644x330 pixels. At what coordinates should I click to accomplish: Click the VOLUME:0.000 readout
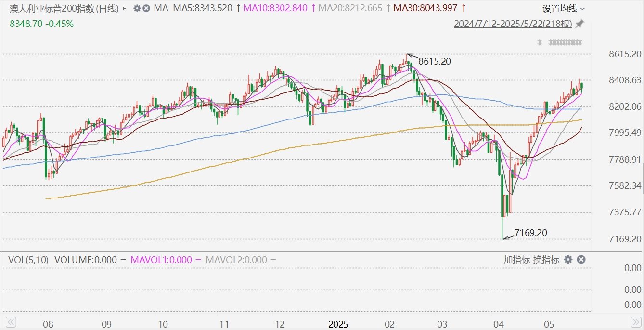[x=85, y=260]
